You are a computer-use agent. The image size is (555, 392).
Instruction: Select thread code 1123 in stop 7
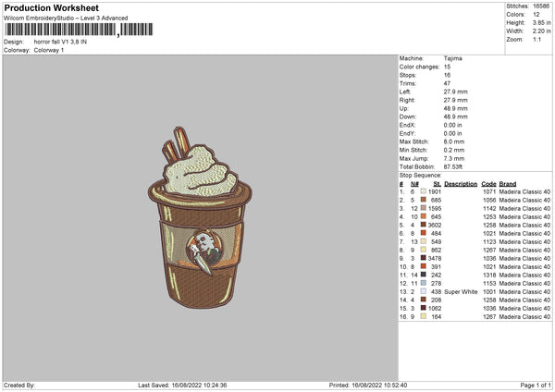tap(489, 242)
